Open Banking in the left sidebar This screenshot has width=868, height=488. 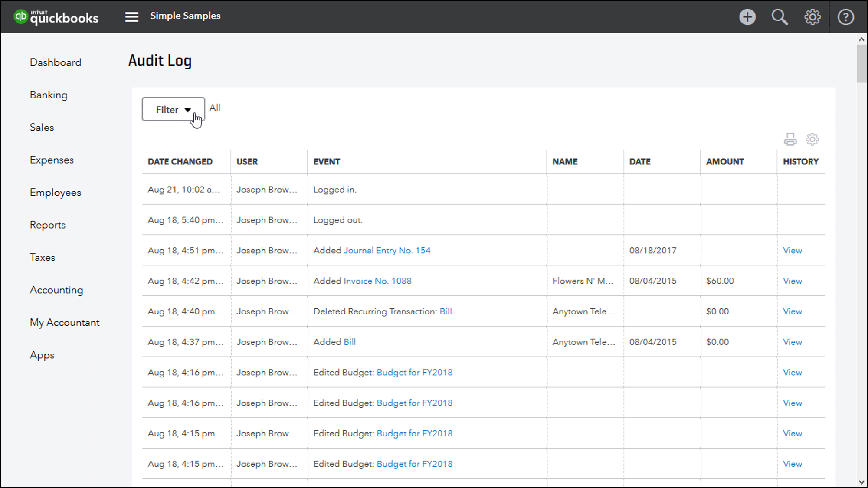click(x=49, y=95)
